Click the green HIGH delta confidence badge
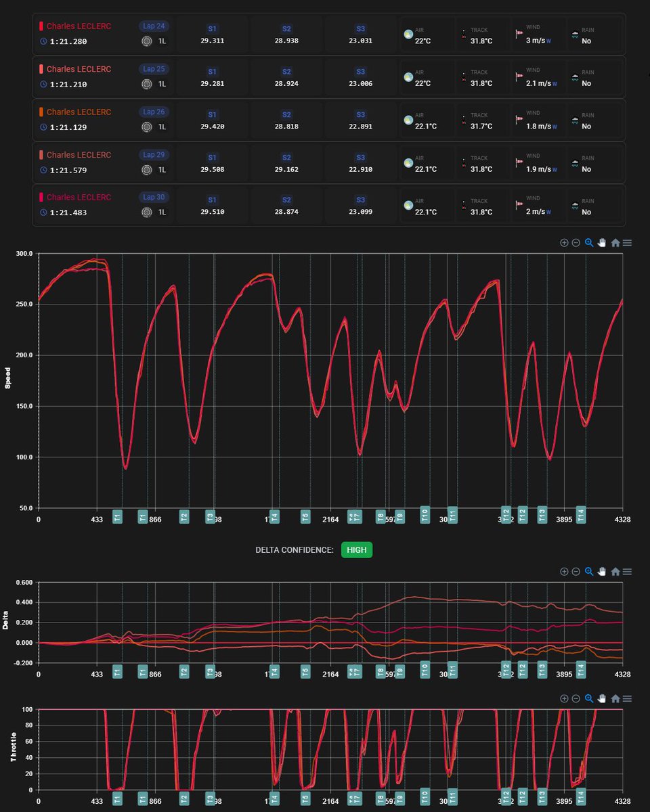This screenshot has width=650, height=812. pyautogui.click(x=357, y=550)
